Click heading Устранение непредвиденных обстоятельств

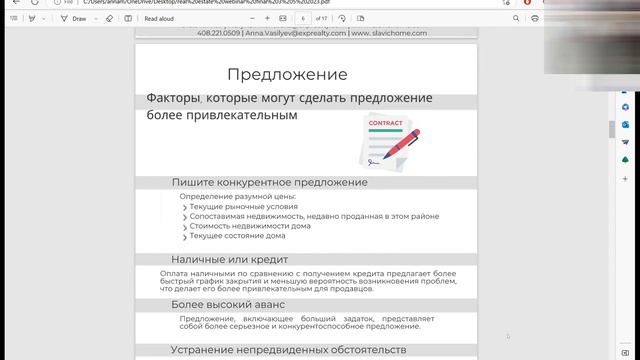coord(288,350)
